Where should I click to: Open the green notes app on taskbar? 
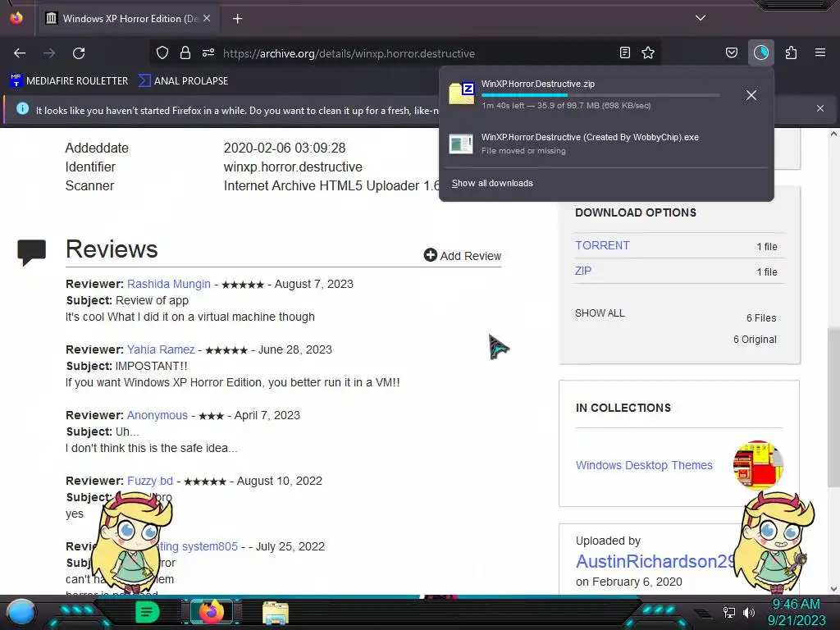[147, 612]
